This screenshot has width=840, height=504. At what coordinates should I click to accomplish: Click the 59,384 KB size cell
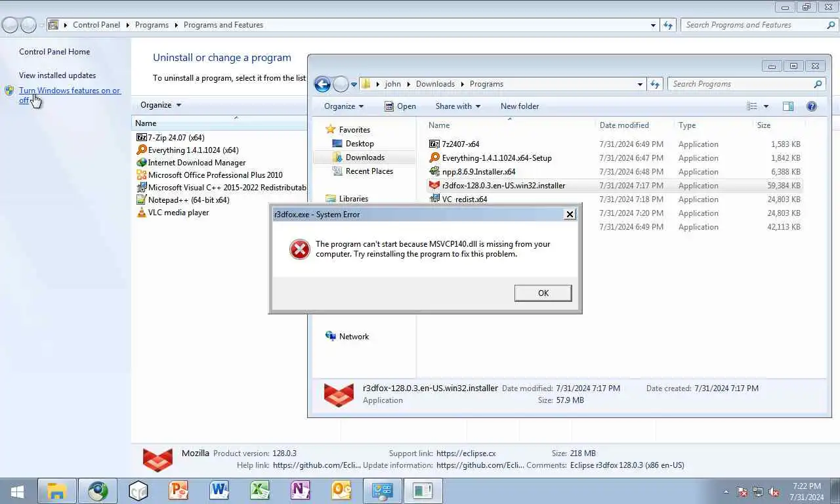click(x=784, y=186)
